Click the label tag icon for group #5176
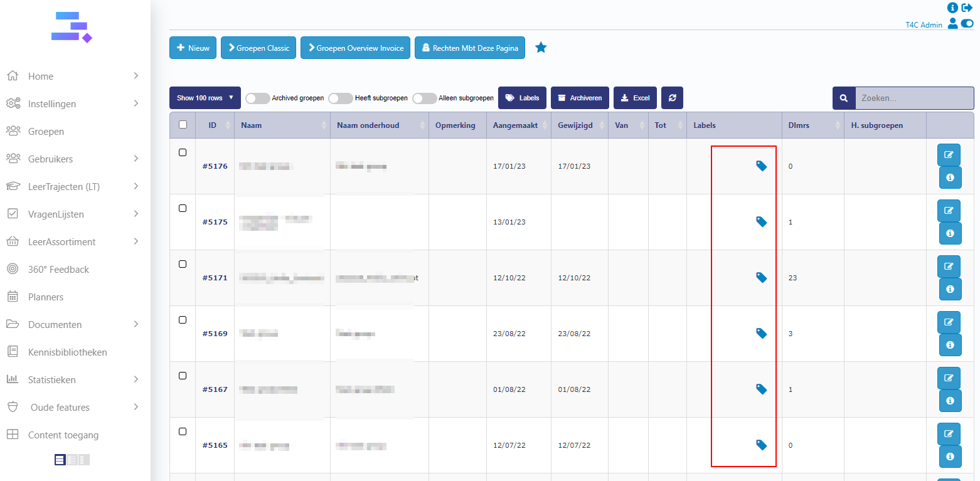 [761, 166]
